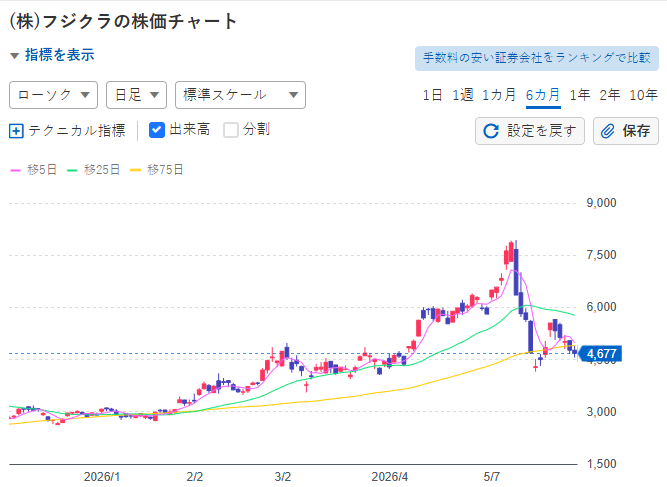Click the plus icon beside テクニカル指標
Image resolution: width=667 pixels, height=487 pixels.
[16, 131]
